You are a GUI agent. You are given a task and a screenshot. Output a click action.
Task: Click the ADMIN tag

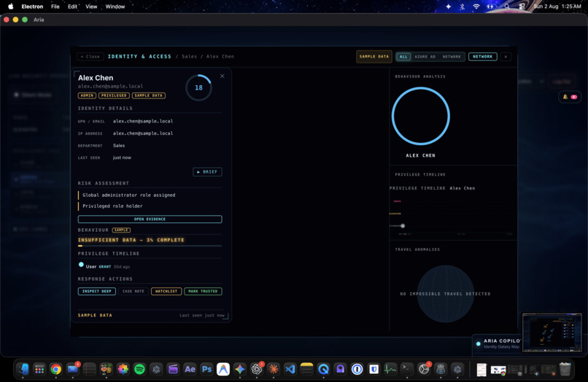tap(87, 95)
